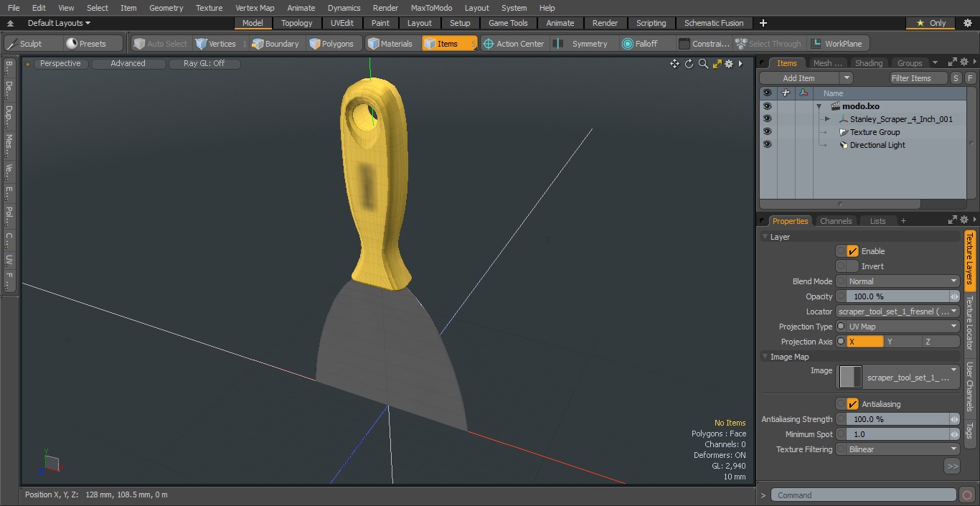This screenshot has width=980, height=506.
Task: Activate Items selection mode
Action: click(449, 44)
